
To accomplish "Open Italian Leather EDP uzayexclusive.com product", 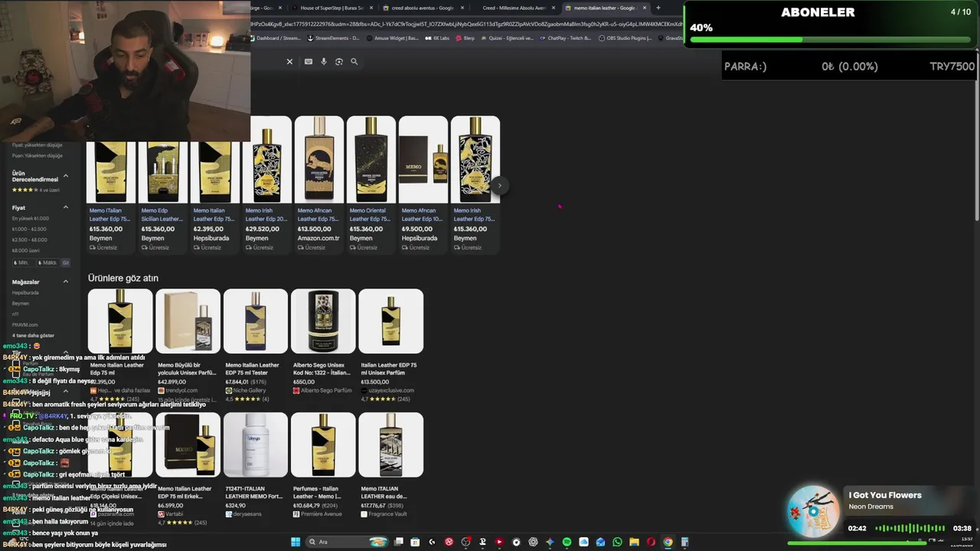I will (390, 346).
